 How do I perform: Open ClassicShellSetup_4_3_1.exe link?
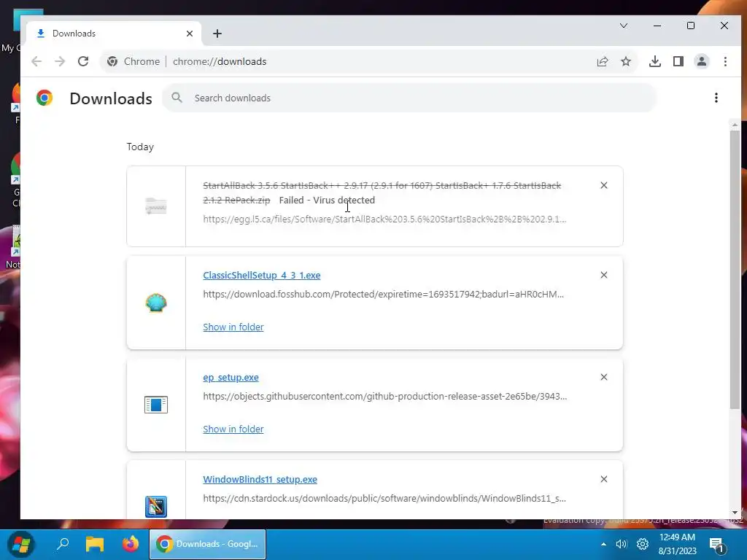[262, 275]
